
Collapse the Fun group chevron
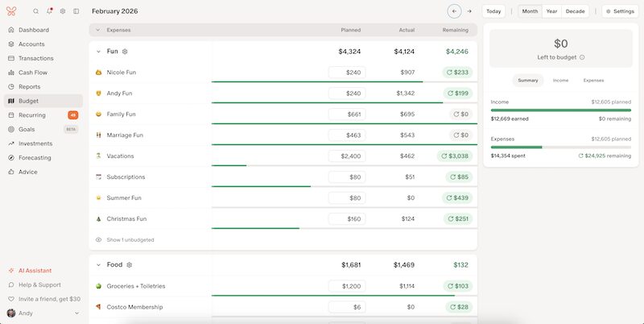point(98,52)
